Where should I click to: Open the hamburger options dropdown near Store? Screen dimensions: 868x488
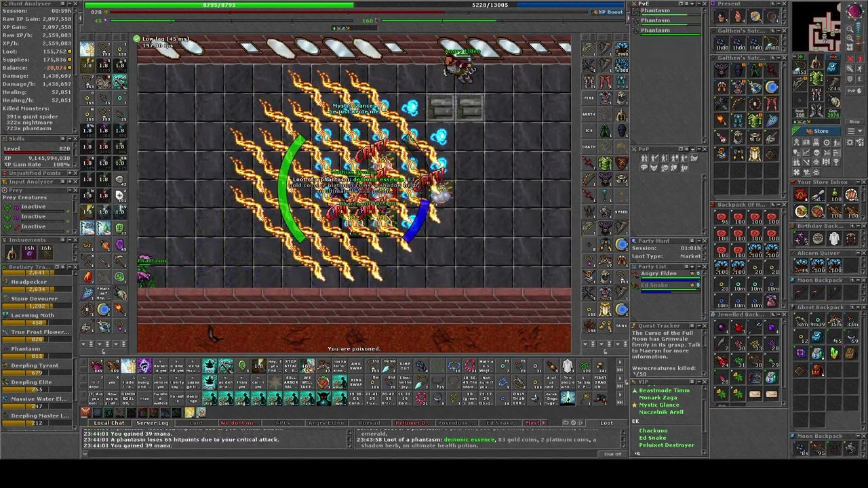(x=854, y=131)
